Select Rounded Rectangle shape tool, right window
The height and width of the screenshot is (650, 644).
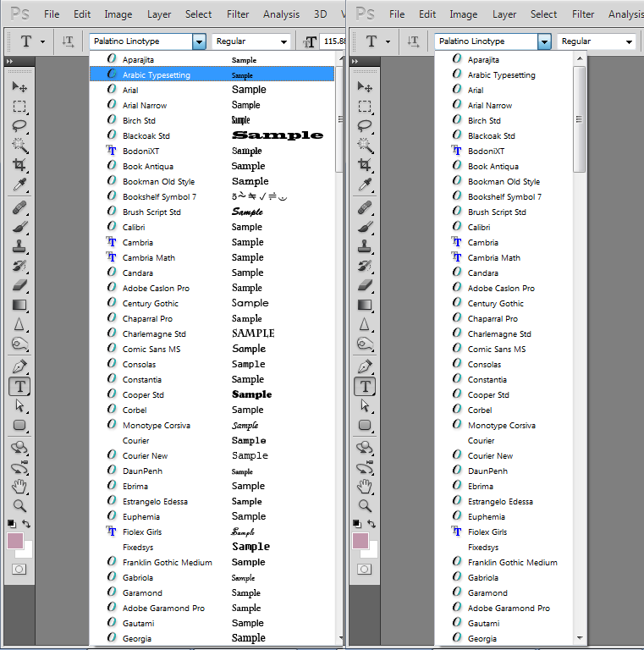pos(365,425)
